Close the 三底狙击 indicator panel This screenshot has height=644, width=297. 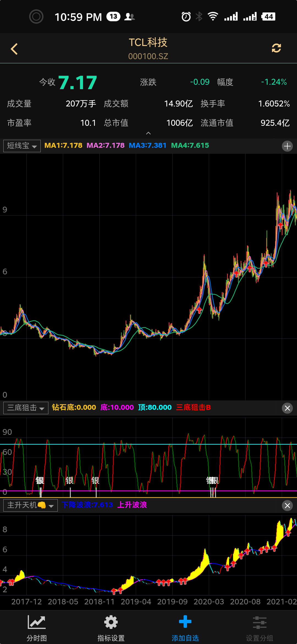(x=287, y=408)
